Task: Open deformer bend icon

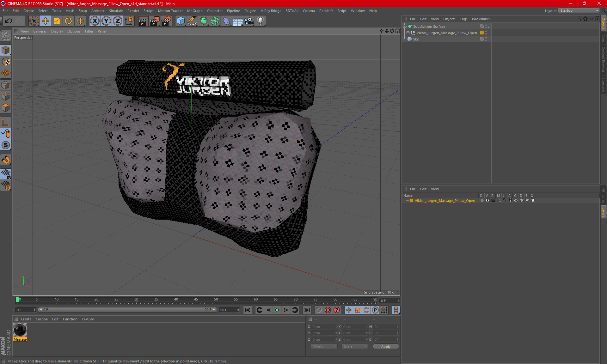Action: 226,21
